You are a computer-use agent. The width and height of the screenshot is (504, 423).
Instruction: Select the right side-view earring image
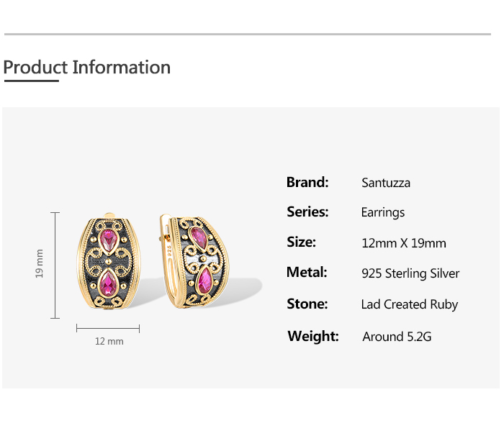(x=194, y=261)
